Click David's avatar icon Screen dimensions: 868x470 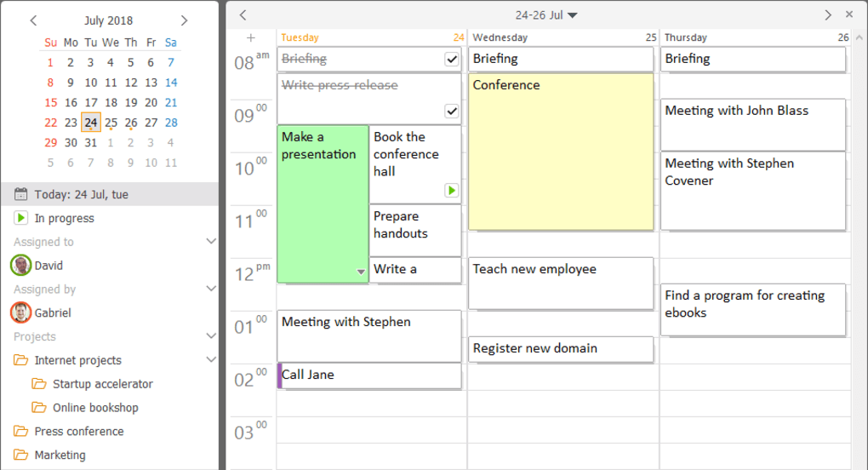pyautogui.click(x=21, y=266)
